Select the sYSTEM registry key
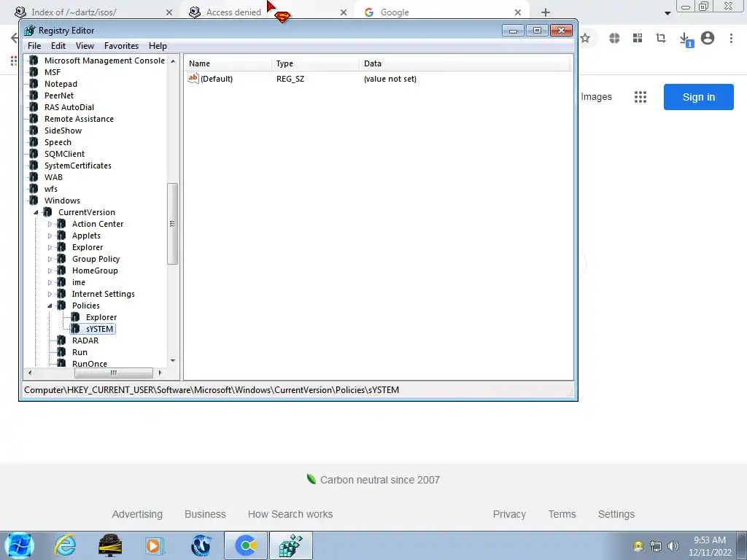This screenshot has height=560, width=747. pyautogui.click(x=99, y=329)
